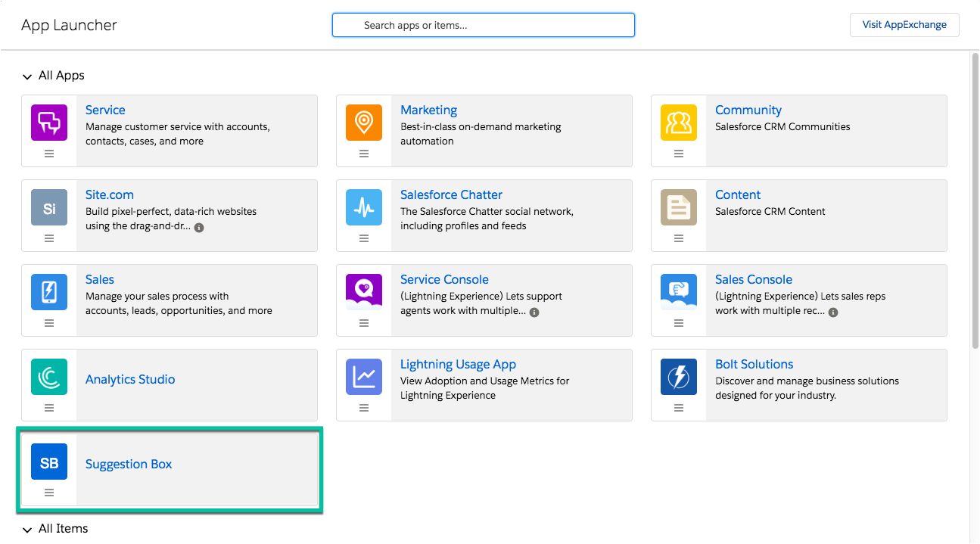Viewport: 980px width, 544px height.
Task: Click drag handle under Site.com icon
Action: click(49, 238)
